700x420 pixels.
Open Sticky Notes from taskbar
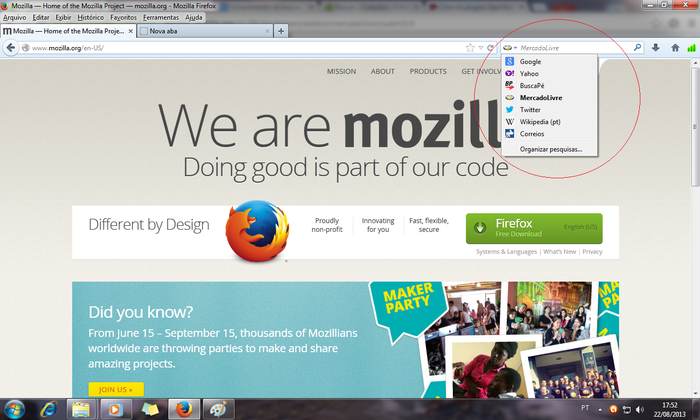(150, 409)
